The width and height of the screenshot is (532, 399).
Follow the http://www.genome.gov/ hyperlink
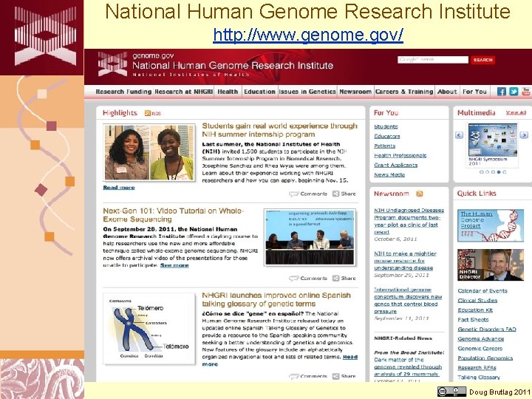308,35
